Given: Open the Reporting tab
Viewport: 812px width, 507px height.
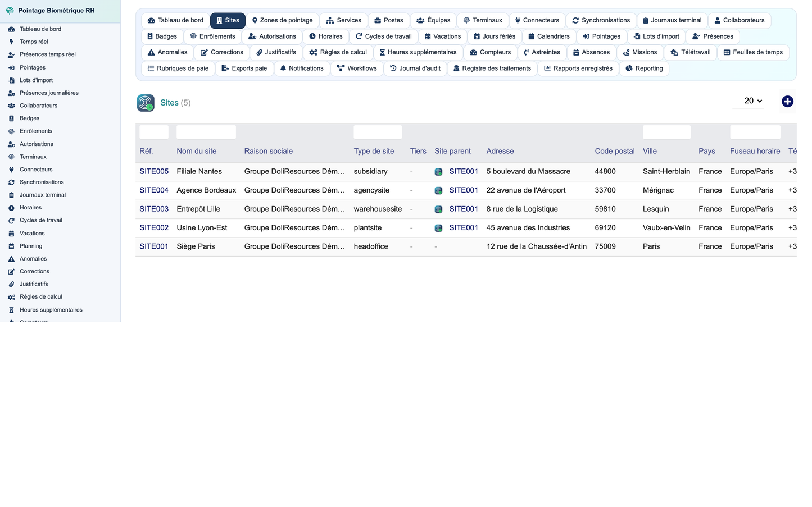Looking at the screenshot, I should tap(644, 68).
